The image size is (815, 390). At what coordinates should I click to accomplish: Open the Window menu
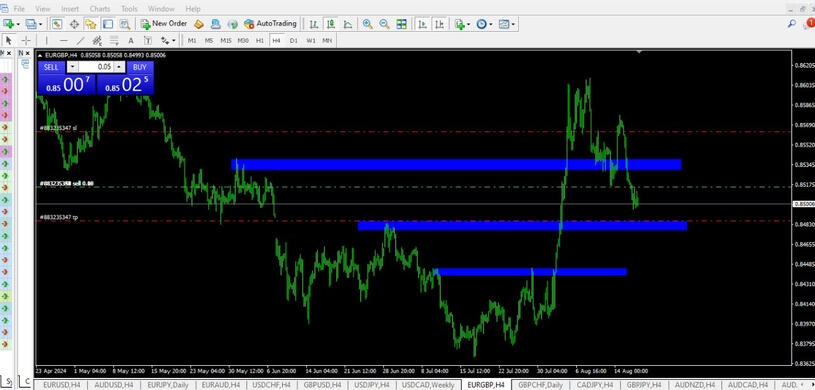coord(161,9)
